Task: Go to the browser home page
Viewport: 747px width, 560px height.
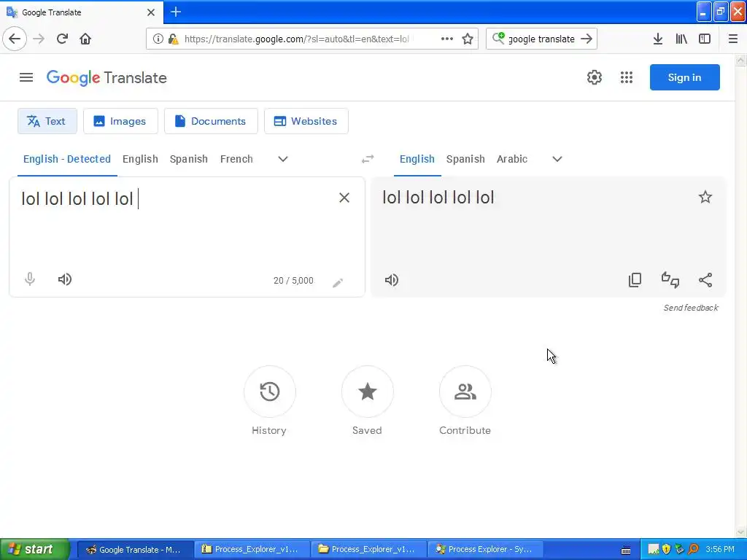Action: point(85,39)
